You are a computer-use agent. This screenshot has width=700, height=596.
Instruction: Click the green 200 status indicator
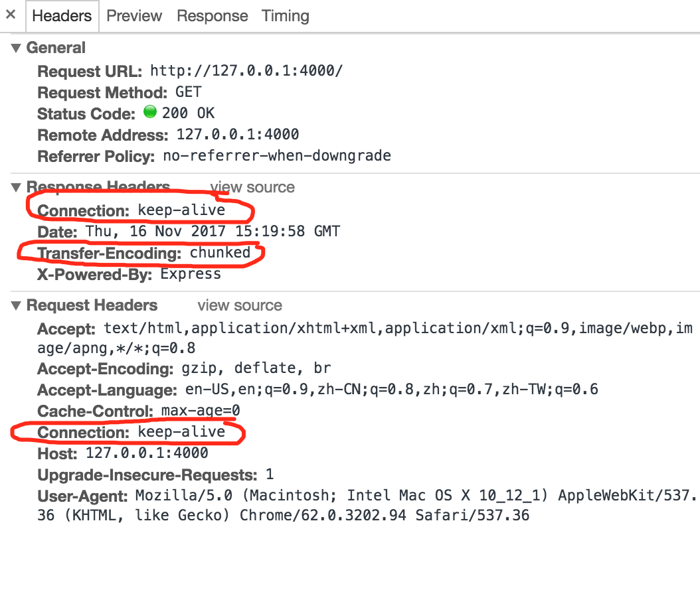coord(149,112)
